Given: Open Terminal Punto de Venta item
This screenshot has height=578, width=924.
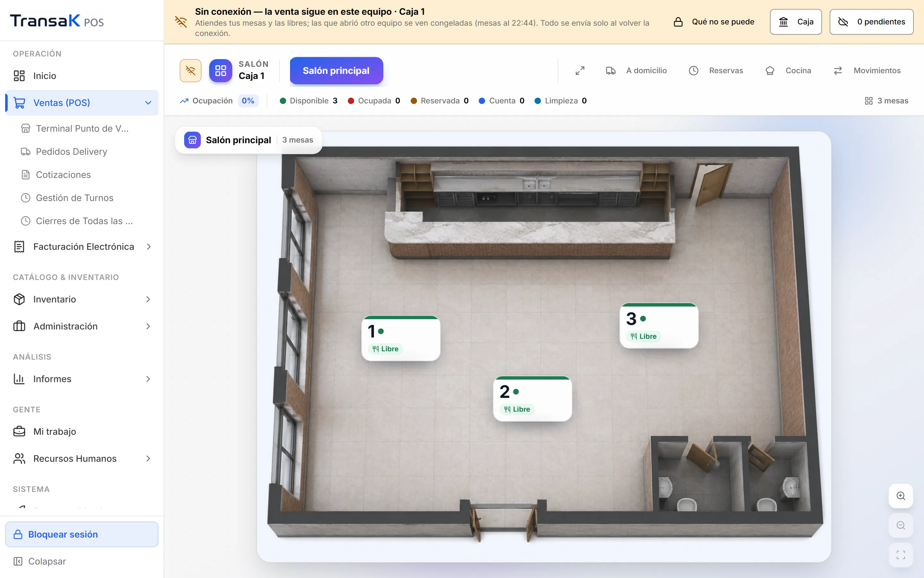Looking at the screenshot, I should [x=82, y=128].
